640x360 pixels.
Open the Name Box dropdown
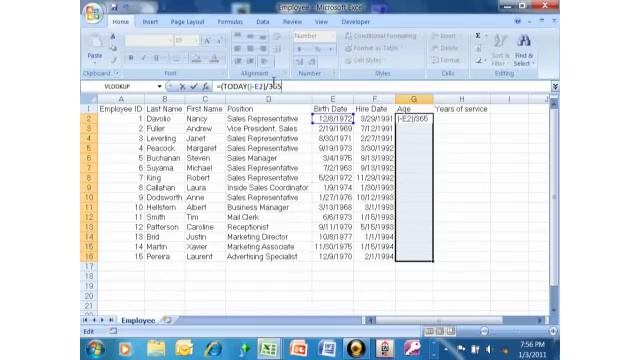[159, 87]
